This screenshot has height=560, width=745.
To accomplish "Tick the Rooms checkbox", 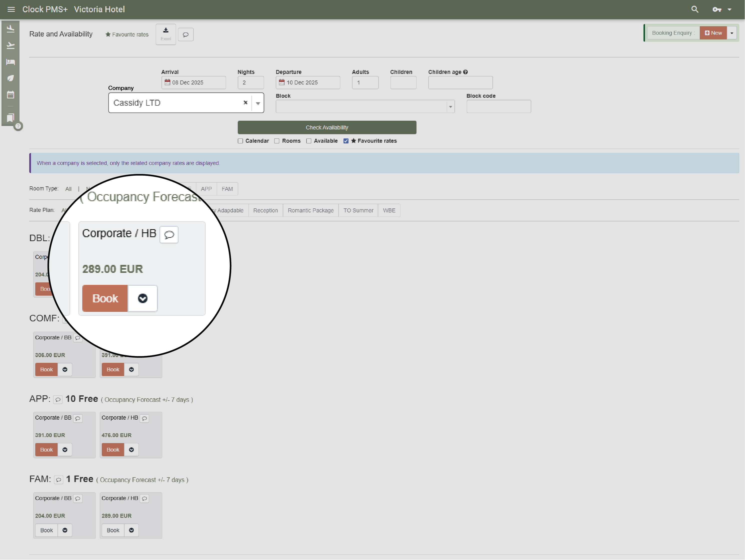I will coord(276,141).
